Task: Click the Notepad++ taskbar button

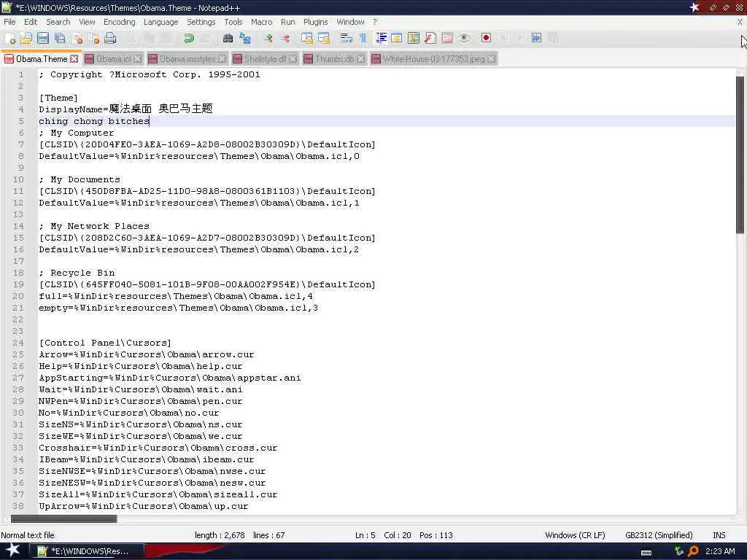Action: tap(87, 551)
